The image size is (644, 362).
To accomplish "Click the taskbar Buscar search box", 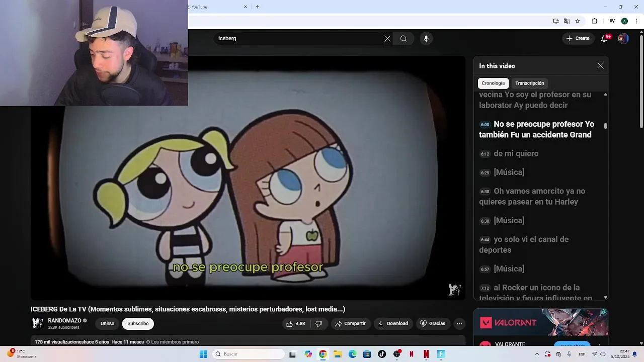I will (248, 354).
